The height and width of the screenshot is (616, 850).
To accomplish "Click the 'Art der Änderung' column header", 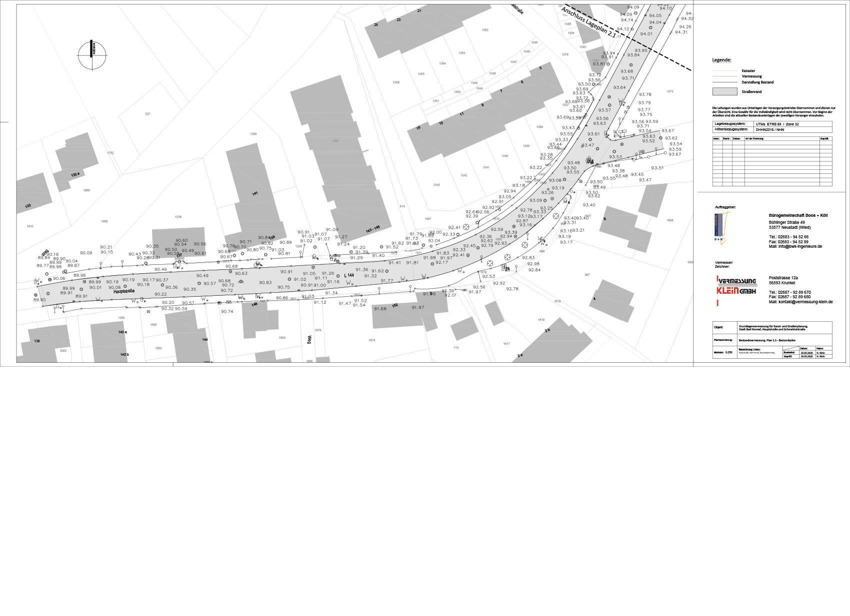I will 755,138.
